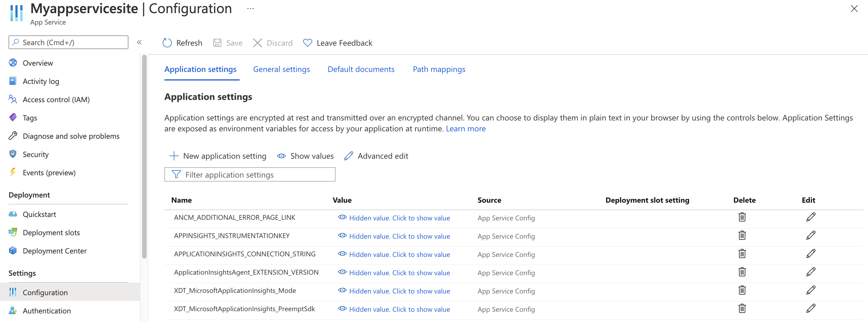Select the General settings tab
Viewport: 868px width, 322px height.
click(x=282, y=69)
